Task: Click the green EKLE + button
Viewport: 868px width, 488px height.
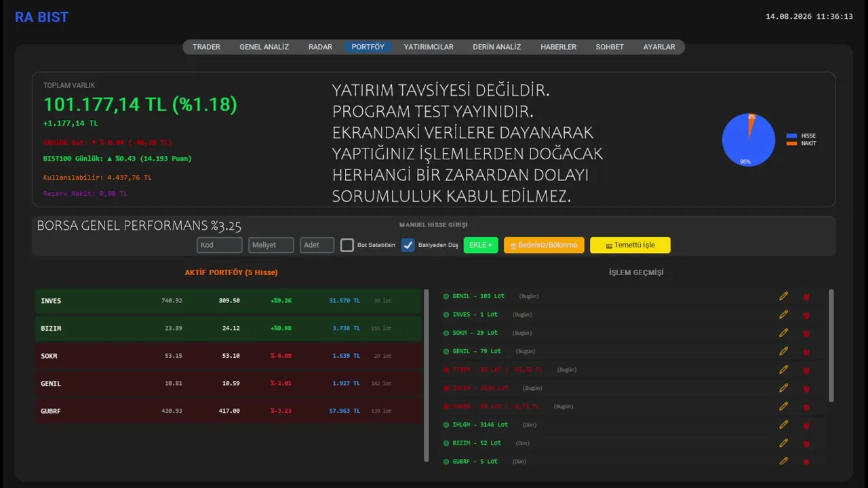Action: point(481,245)
